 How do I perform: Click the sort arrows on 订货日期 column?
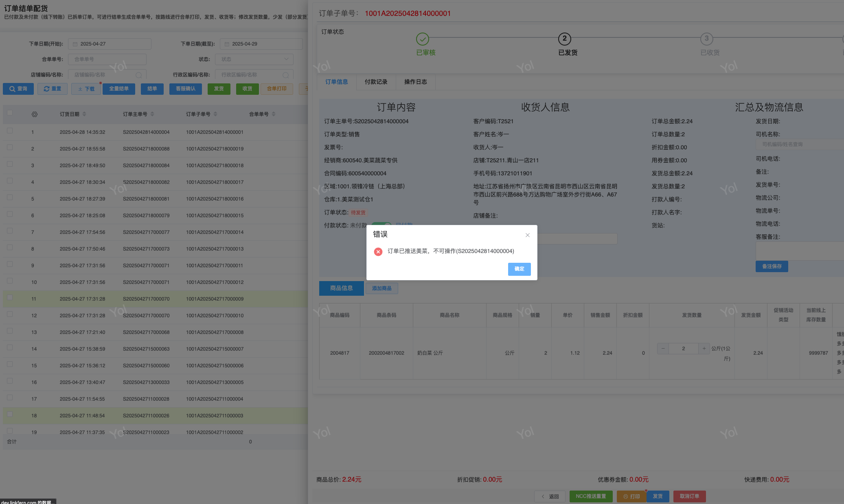click(84, 114)
